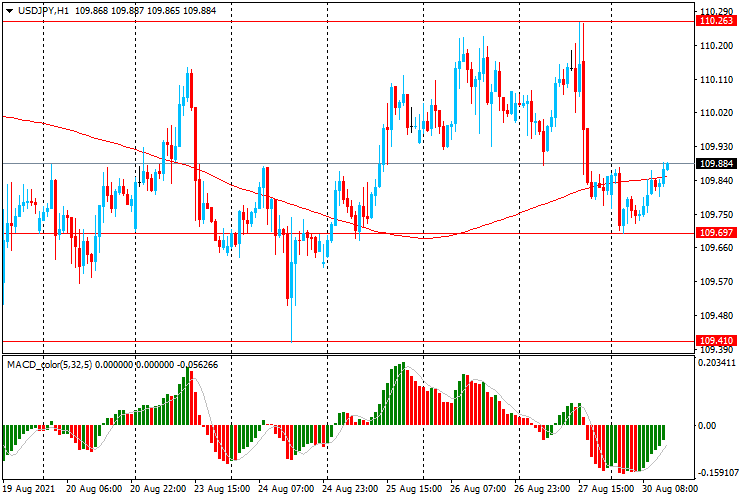Click the 20 Aug 22:00 time axis label

158,489
